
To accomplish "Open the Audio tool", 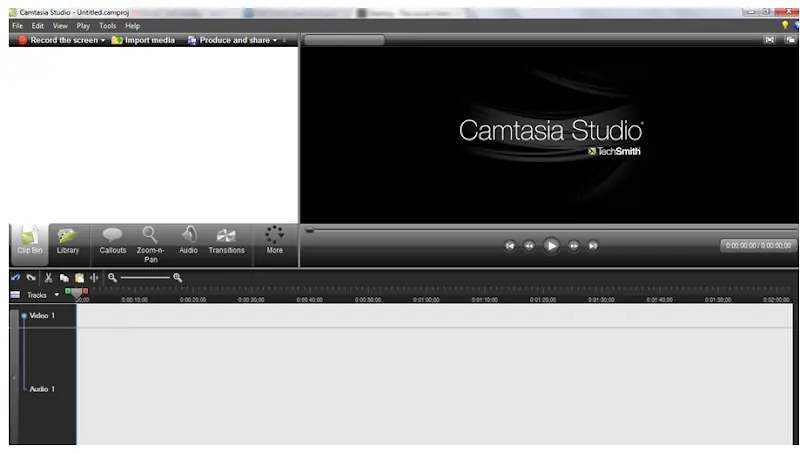I will (x=188, y=241).
